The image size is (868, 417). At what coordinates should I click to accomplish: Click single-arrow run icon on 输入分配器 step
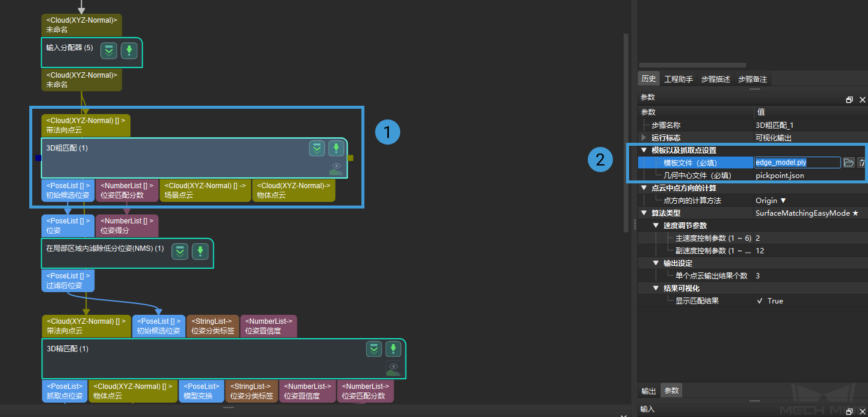pos(129,51)
